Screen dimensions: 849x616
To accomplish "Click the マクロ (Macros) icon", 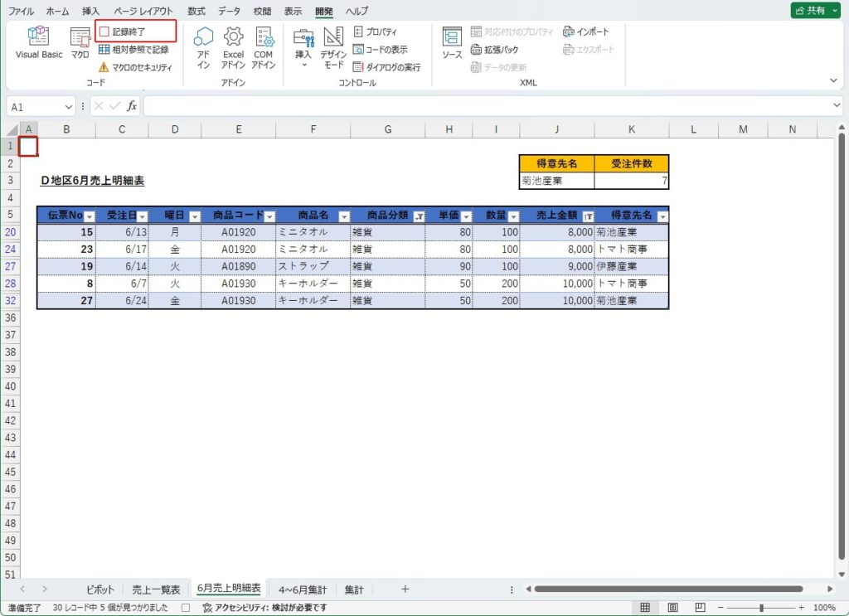I will (80, 42).
